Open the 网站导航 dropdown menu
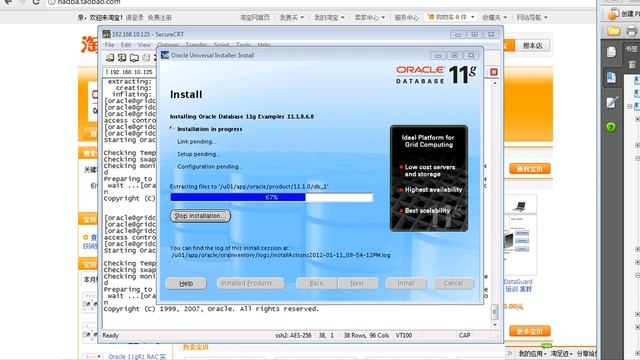 click(532, 18)
